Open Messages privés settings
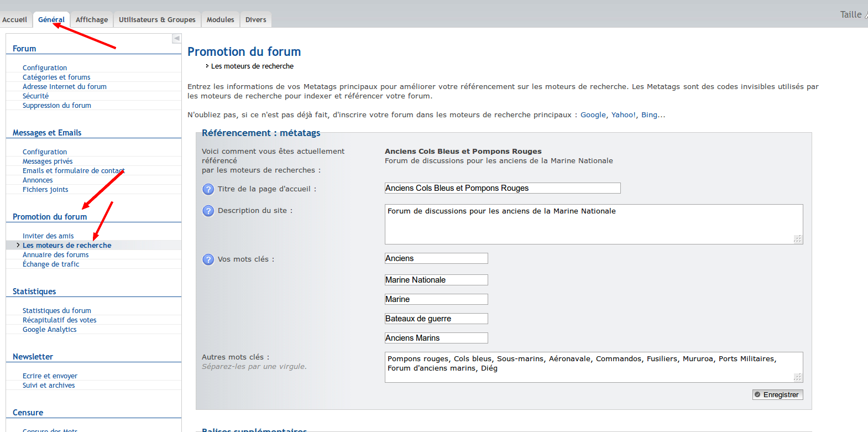Screen dimensions: 868x432 pos(48,162)
